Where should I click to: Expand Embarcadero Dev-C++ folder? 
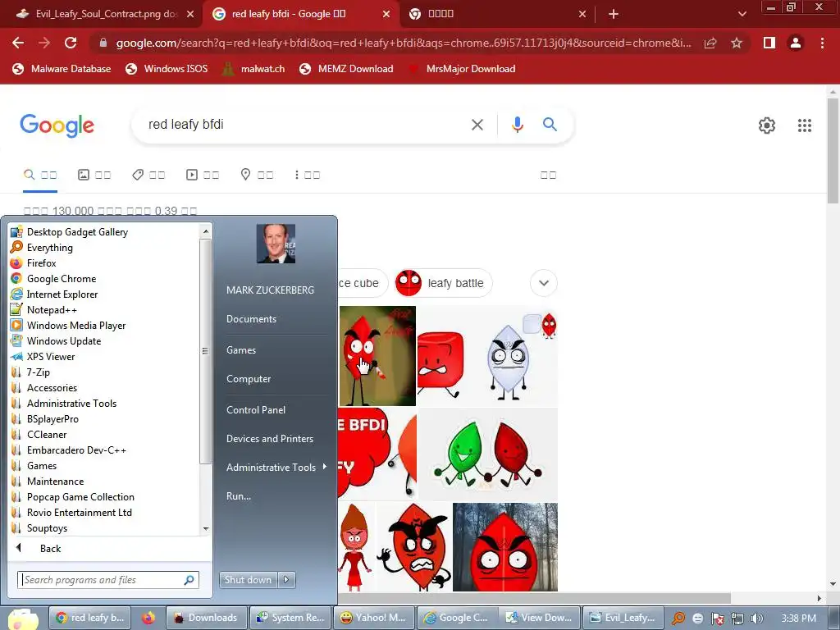point(76,450)
